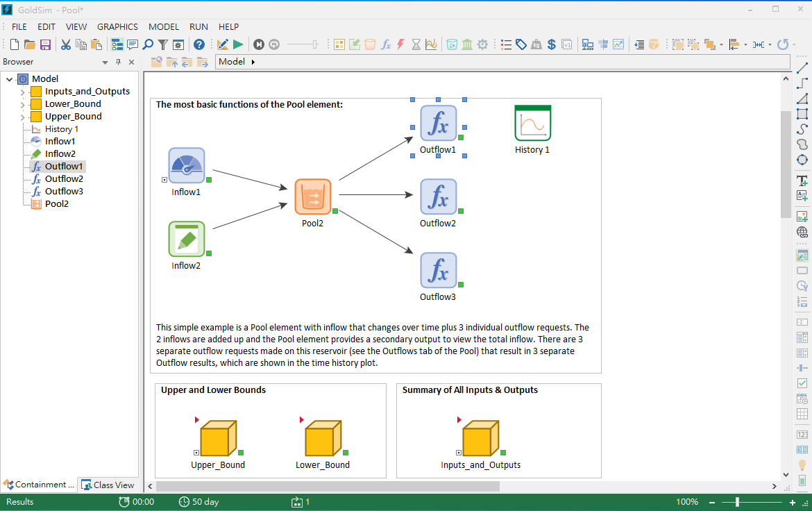Expand the Upper_Bound container in browser

[22, 117]
